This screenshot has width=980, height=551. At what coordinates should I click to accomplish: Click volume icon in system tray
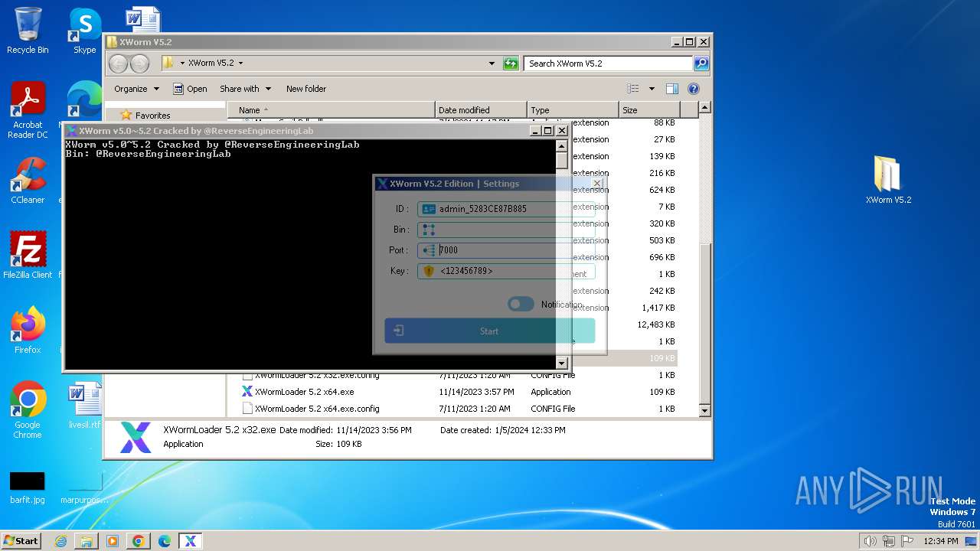click(x=870, y=541)
